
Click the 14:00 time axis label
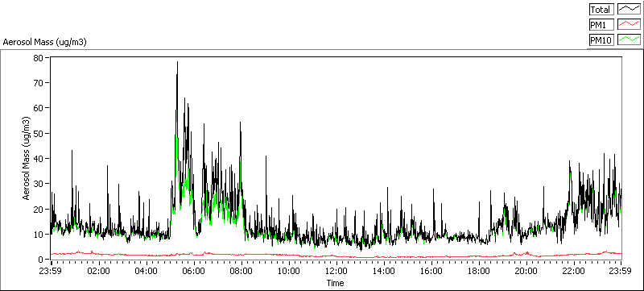click(x=384, y=271)
